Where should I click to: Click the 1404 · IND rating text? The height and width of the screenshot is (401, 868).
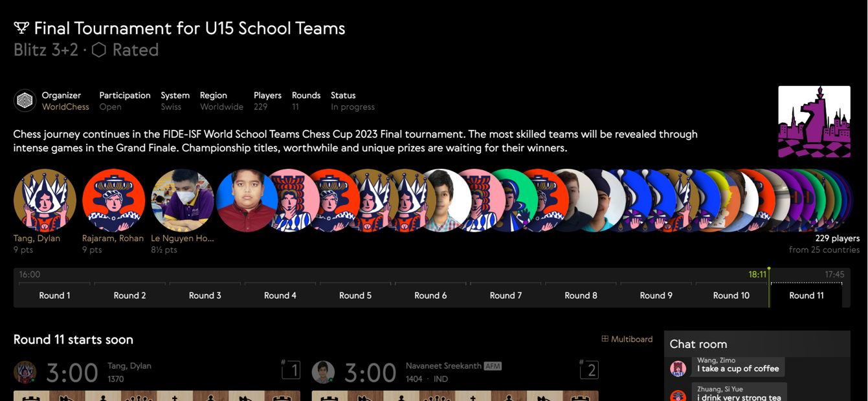click(x=427, y=379)
